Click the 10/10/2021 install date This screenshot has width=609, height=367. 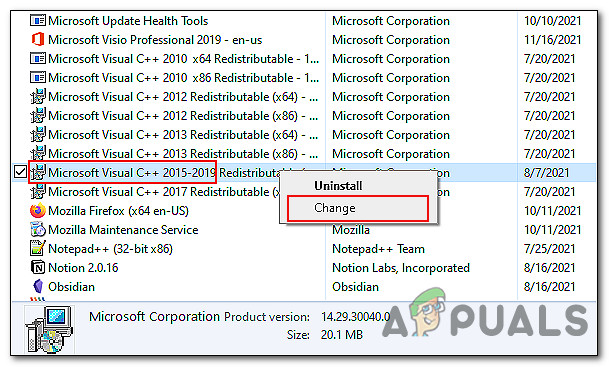click(x=552, y=21)
